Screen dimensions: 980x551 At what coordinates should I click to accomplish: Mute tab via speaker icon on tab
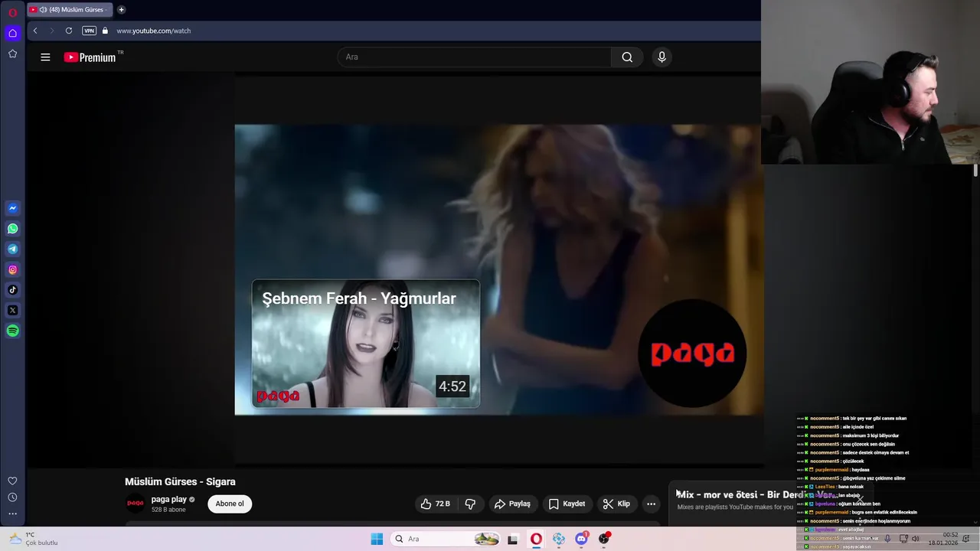tap(43, 10)
